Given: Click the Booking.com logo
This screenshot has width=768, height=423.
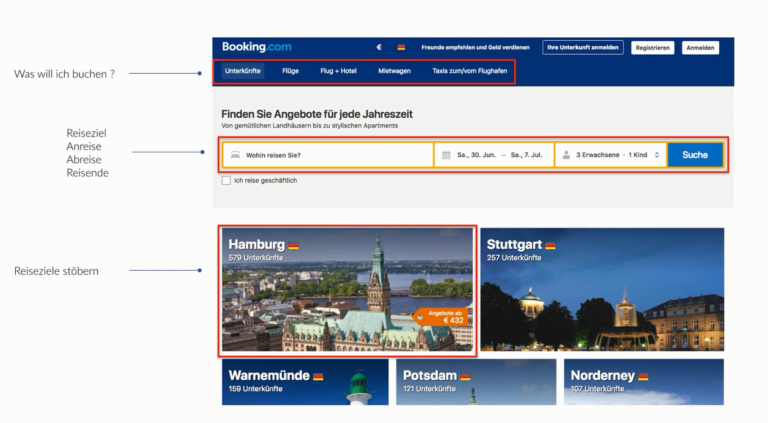Looking at the screenshot, I should tap(257, 47).
